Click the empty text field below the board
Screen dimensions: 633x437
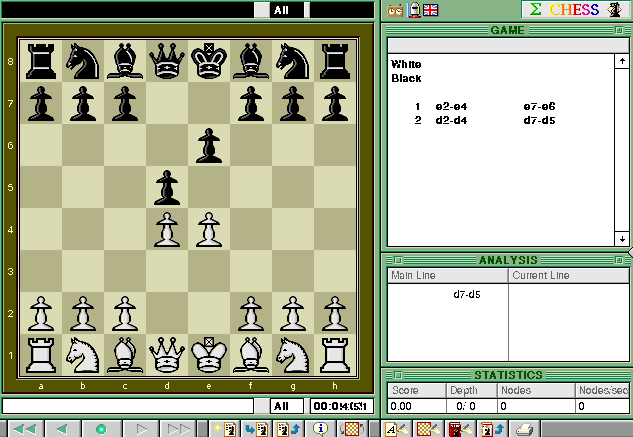coord(128,406)
